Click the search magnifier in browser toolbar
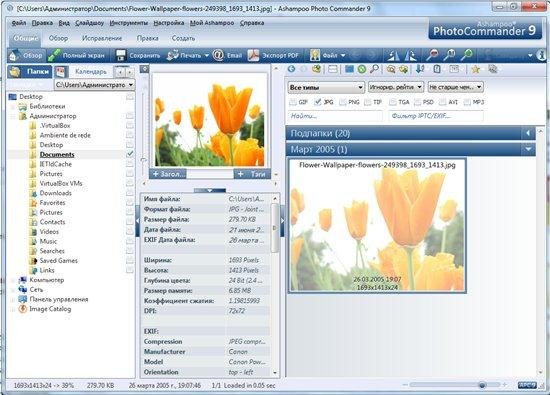The height and width of the screenshot is (395, 550). pos(374,69)
